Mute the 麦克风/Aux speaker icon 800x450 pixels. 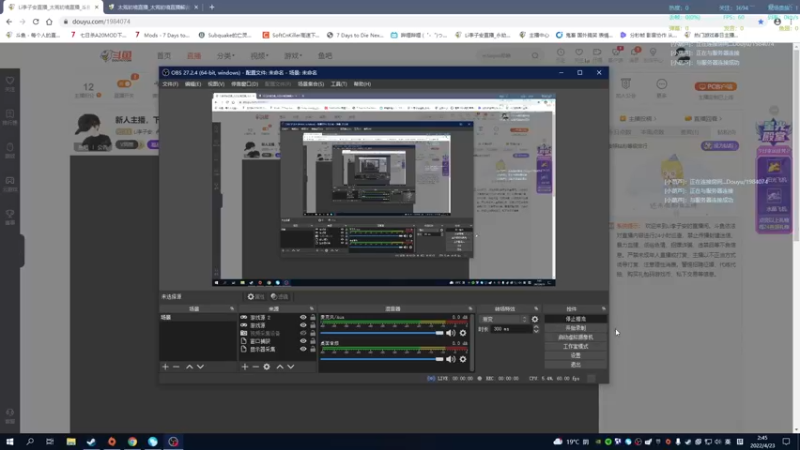(451, 333)
